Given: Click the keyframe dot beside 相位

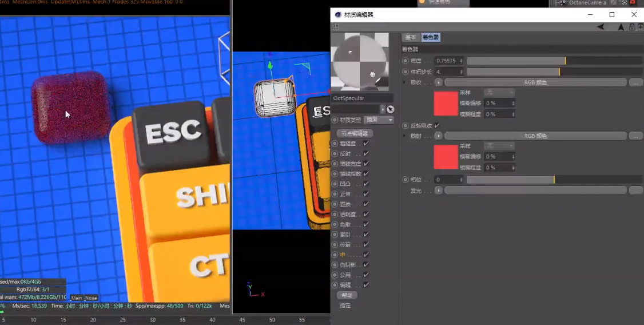Looking at the screenshot, I should (x=406, y=180).
